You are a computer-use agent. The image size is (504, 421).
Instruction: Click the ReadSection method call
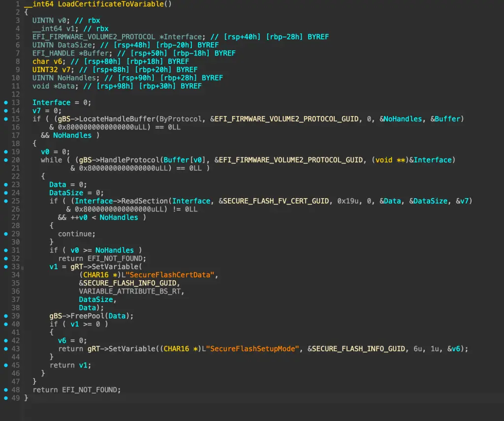coord(144,201)
